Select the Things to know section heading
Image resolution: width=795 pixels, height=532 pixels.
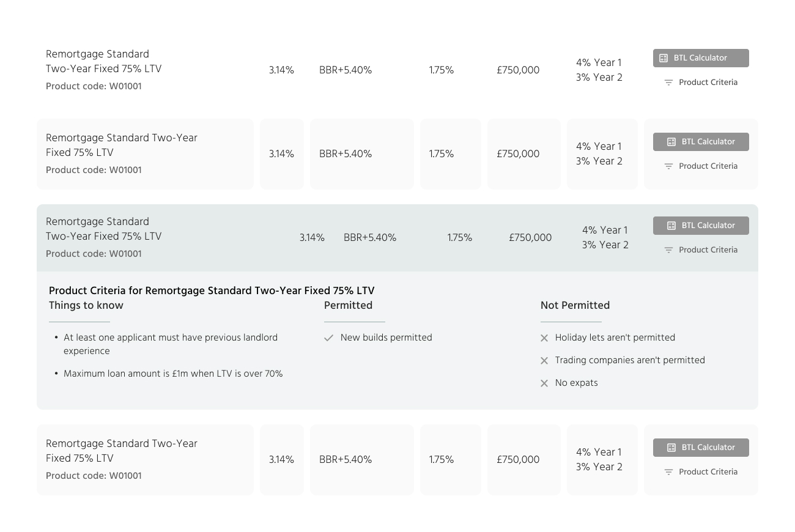point(86,306)
